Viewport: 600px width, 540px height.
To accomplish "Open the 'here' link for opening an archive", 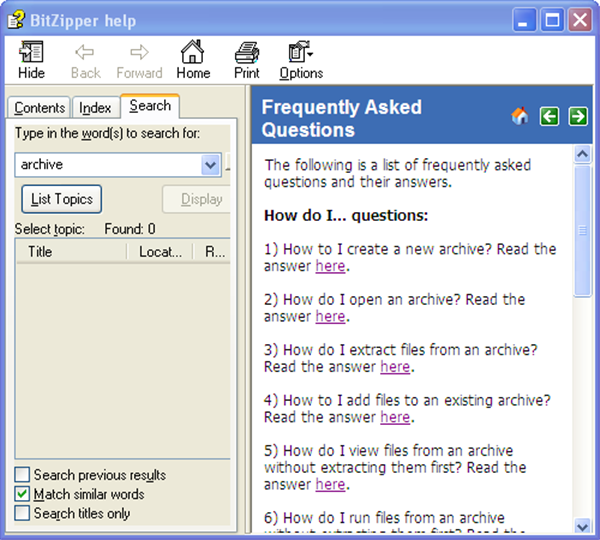I will coord(330,316).
